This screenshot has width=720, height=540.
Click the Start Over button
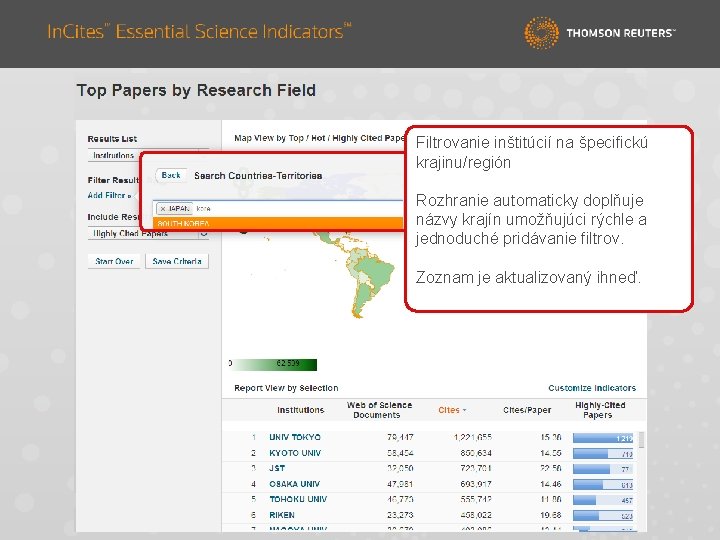tap(114, 261)
